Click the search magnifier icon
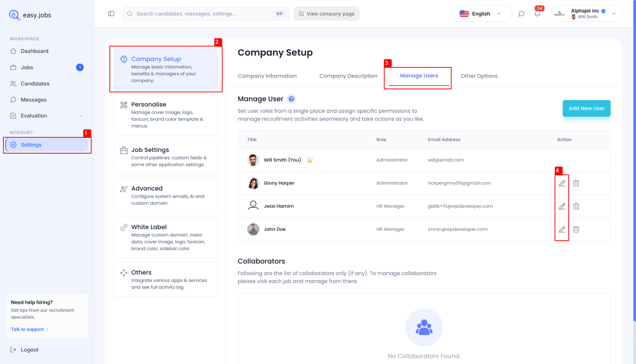Screen dimensions: 636x364 (130, 14)
